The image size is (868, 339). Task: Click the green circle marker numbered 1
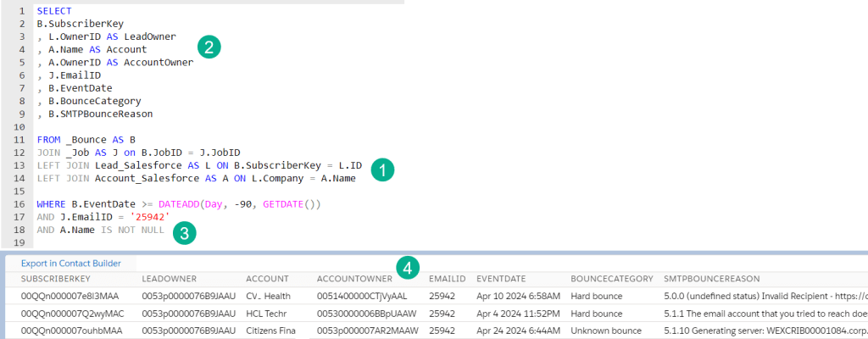pyautogui.click(x=384, y=169)
